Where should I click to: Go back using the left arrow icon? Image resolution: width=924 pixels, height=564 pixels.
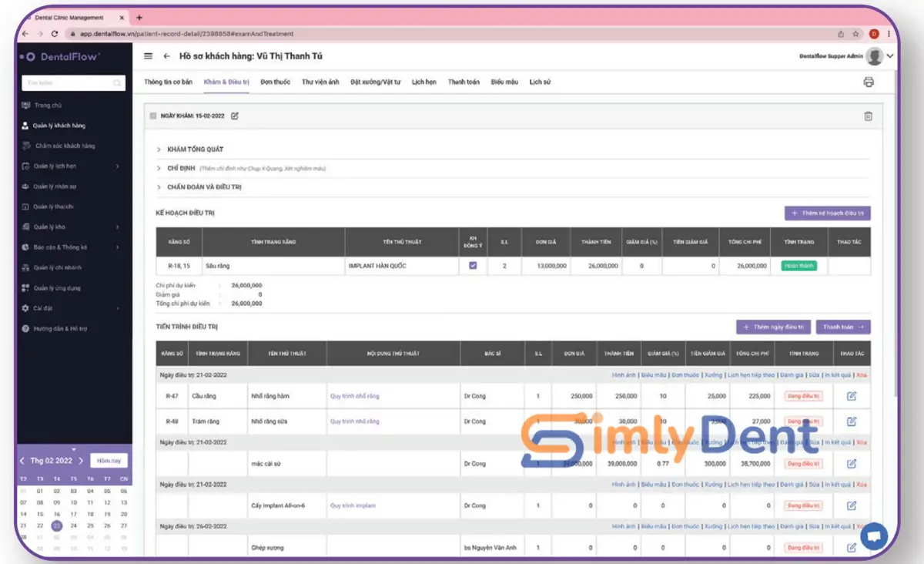coord(166,56)
